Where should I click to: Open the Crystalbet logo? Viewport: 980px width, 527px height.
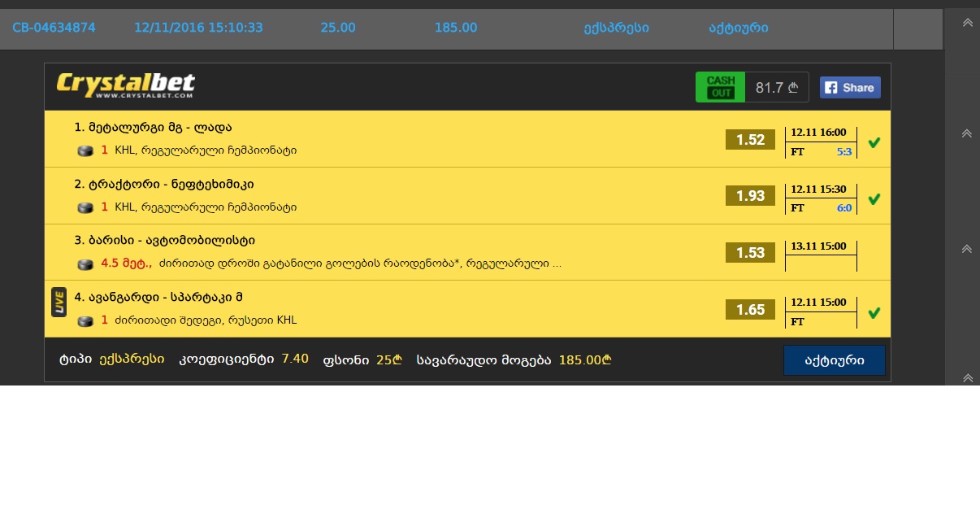[125, 86]
